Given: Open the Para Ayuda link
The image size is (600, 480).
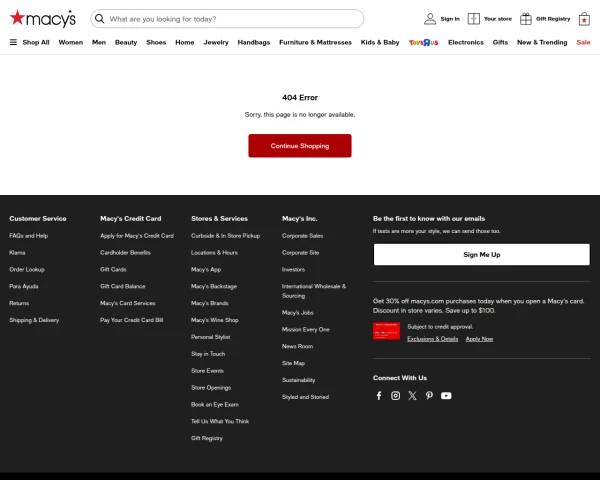Looking at the screenshot, I should click(x=24, y=286).
